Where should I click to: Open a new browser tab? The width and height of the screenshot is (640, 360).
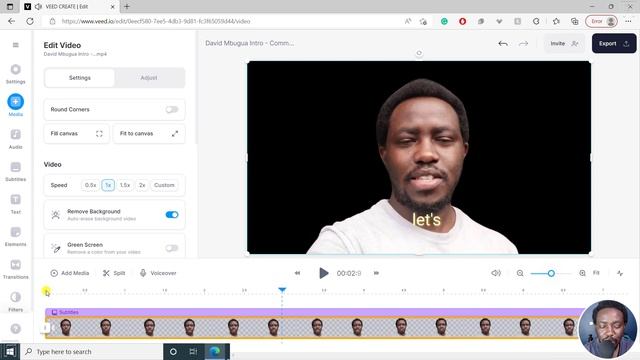[x=127, y=7]
